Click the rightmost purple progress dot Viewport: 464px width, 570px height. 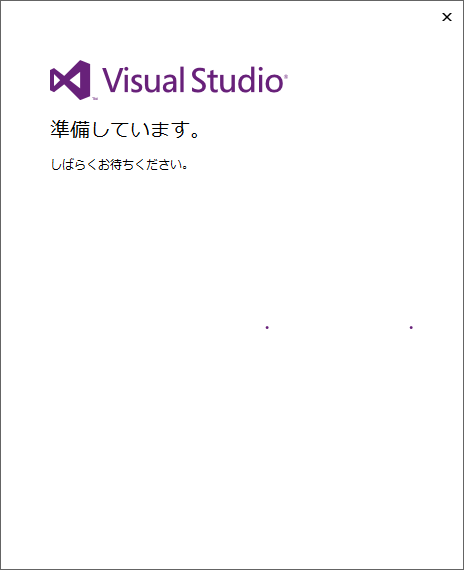(x=411, y=328)
